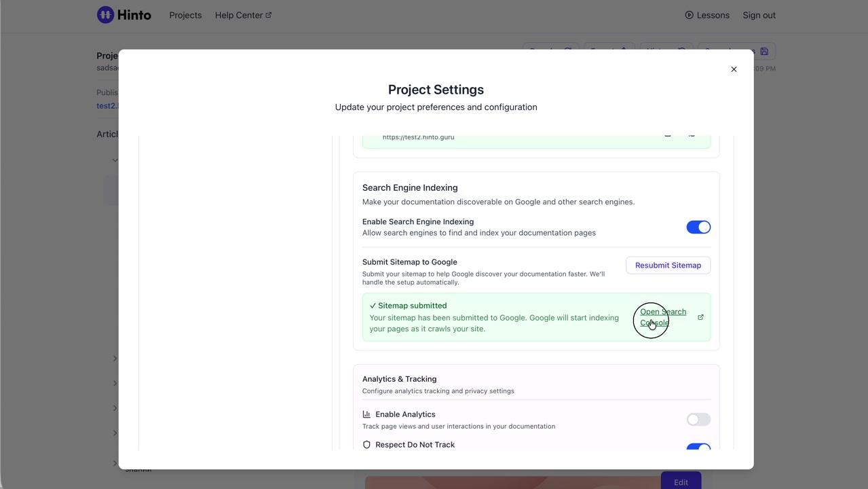Click the Edit button at the bottom
Image resolution: width=868 pixels, height=489 pixels.
(x=681, y=482)
